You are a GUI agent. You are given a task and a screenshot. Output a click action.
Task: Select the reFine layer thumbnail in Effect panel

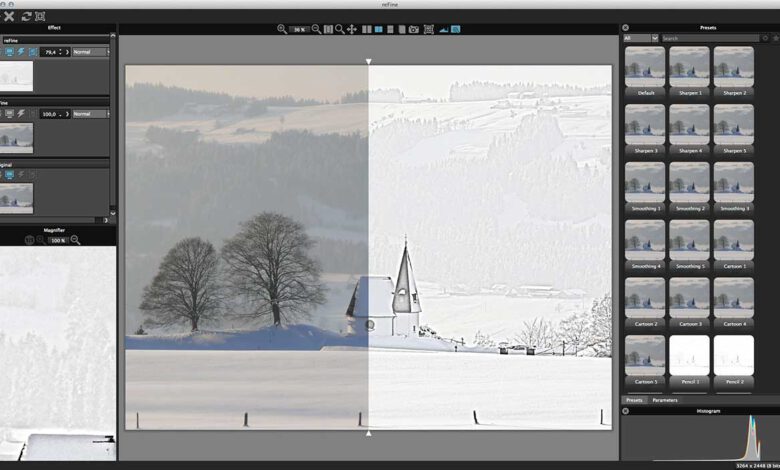point(16,76)
